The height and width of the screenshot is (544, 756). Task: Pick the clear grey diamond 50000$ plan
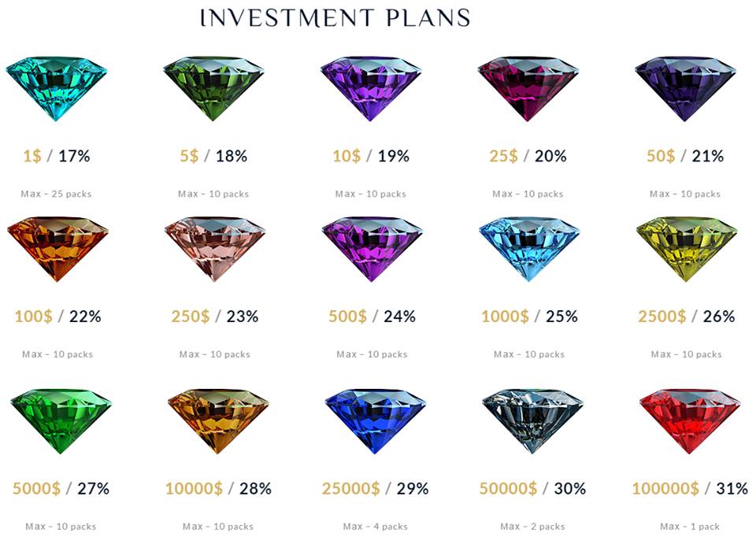pos(532,422)
